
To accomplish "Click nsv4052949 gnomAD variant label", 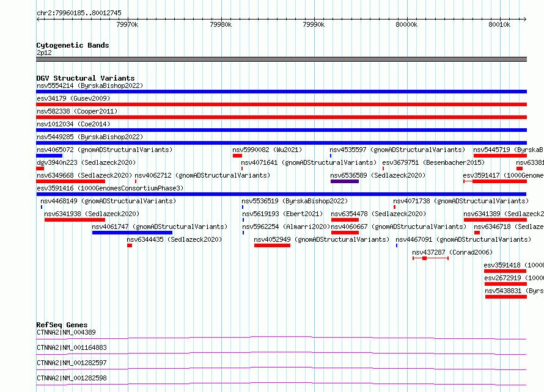I will (322, 239).
